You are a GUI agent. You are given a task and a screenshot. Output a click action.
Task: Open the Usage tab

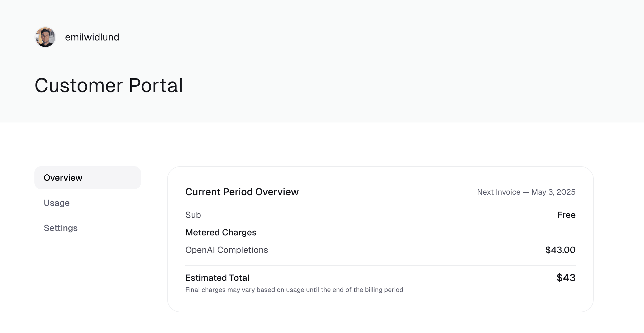click(57, 203)
